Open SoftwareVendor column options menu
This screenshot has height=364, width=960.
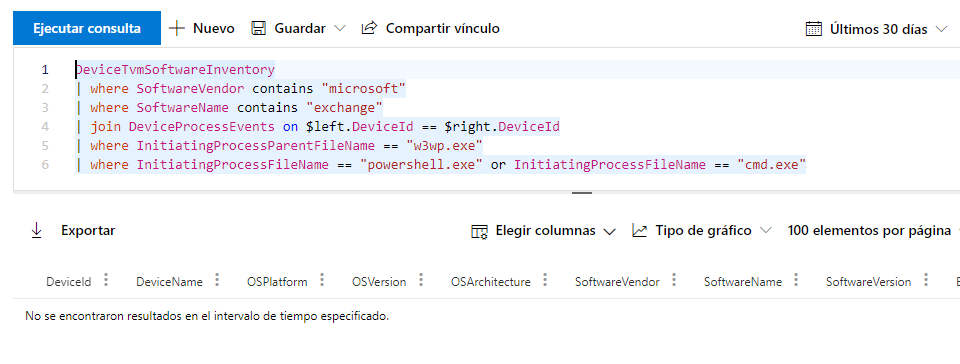[x=674, y=280]
